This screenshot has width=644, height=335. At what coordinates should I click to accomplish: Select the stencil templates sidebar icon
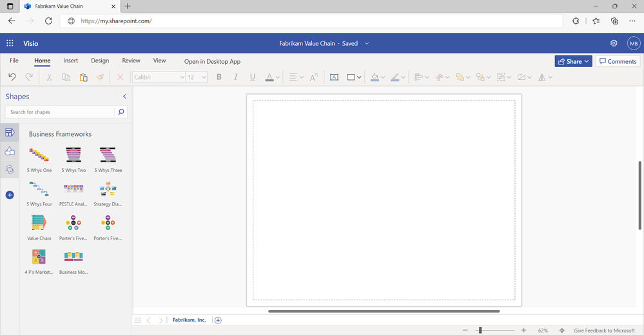tap(10, 132)
